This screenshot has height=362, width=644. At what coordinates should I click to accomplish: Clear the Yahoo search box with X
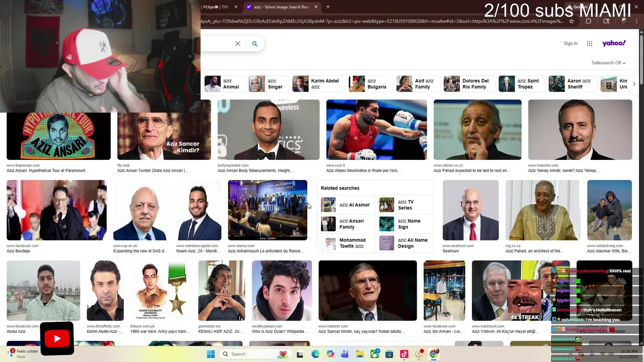[x=238, y=44]
